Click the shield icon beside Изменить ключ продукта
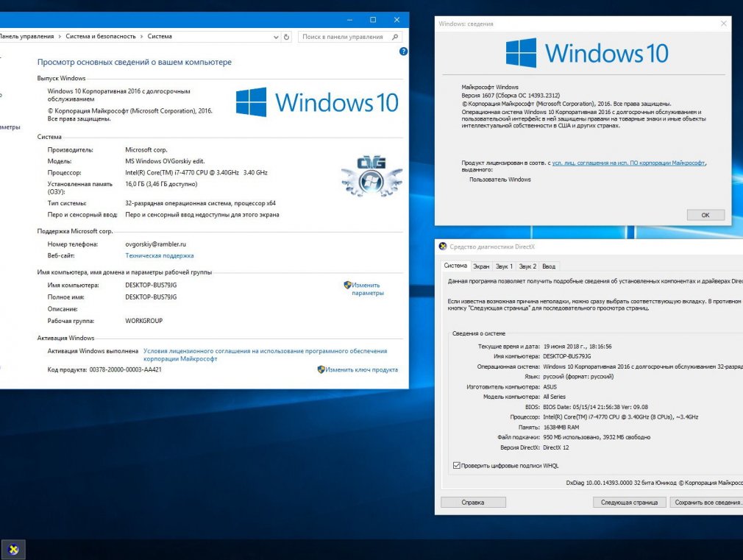Viewport: 743px width, 560px height. click(321, 369)
